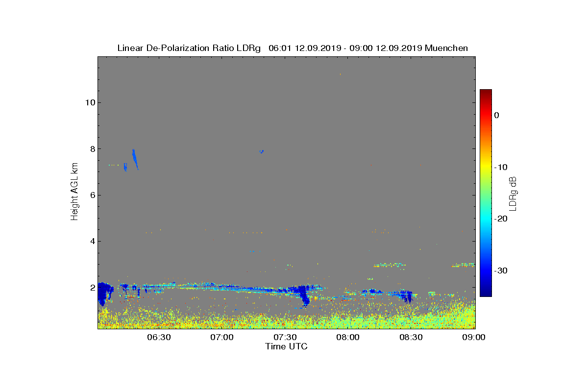Click the blue fall streak below 2 km near 07:40

point(304,295)
